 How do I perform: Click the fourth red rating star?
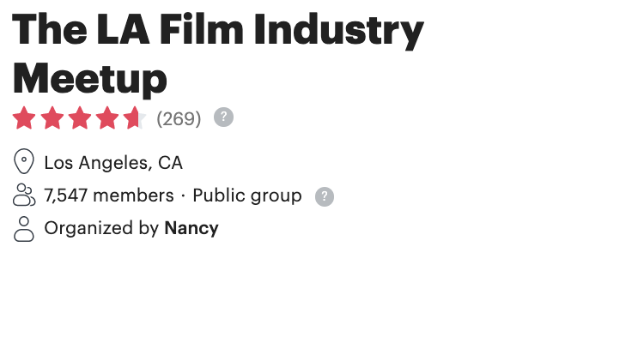point(107,118)
